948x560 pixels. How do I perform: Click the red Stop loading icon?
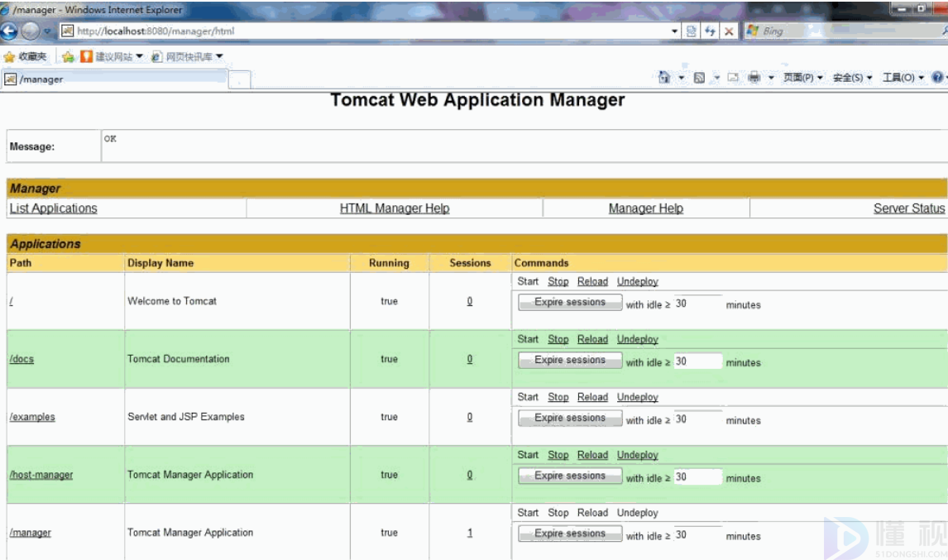click(x=729, y=31)
